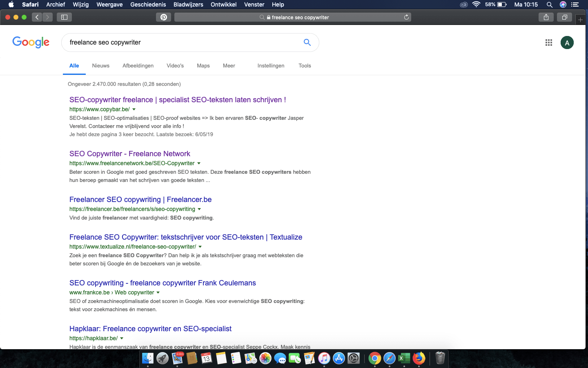
Task: Switch to the Video's search tab
Action: tap(175, 66)
